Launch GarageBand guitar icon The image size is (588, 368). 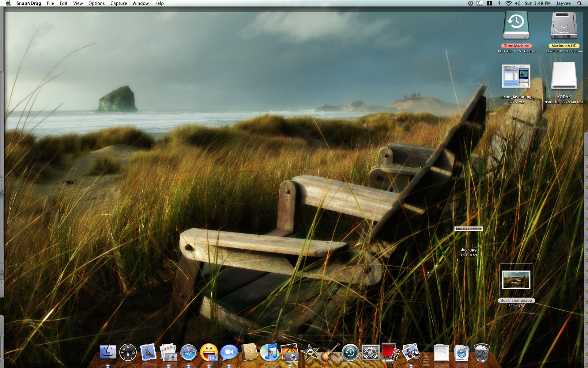click(330, 353)
